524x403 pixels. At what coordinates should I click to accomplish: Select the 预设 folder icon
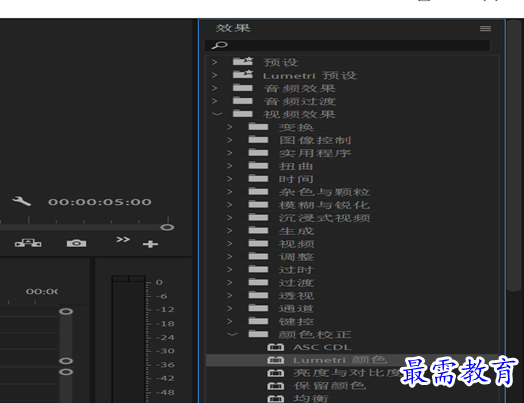pos(243,61)
